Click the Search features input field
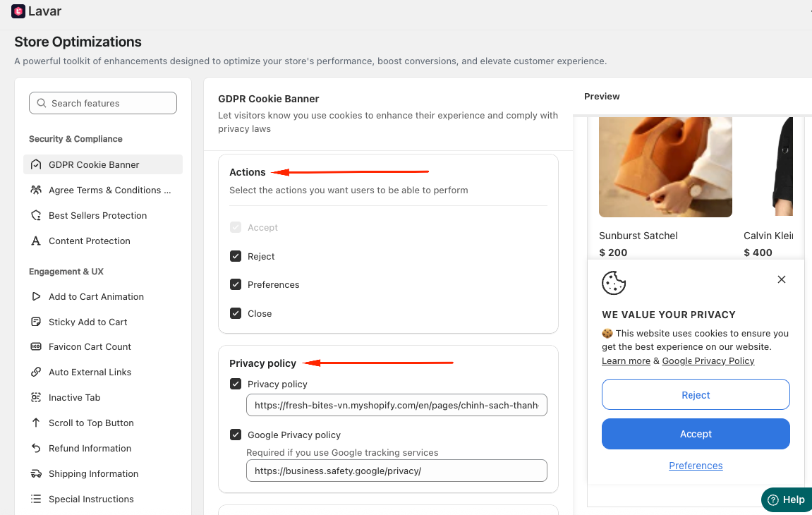The image size is (812, 515). coord(103,103)
